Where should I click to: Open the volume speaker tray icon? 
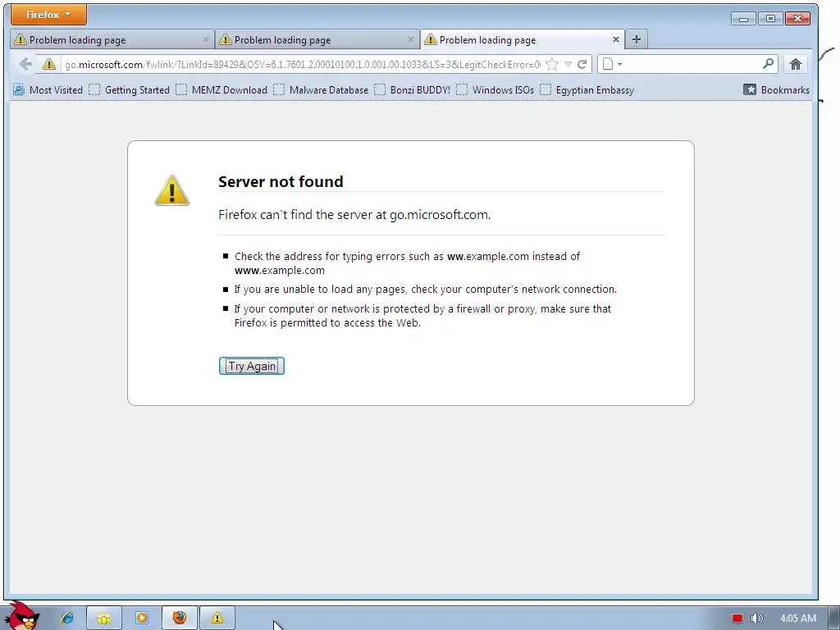[x=756, y=619]
